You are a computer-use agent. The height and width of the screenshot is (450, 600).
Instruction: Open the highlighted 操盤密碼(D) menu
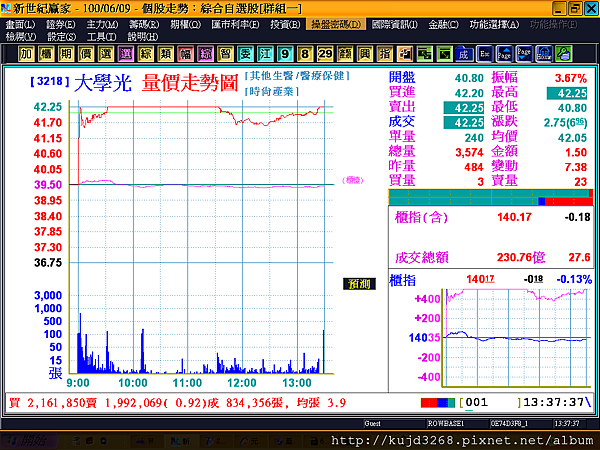click(336, 25)
